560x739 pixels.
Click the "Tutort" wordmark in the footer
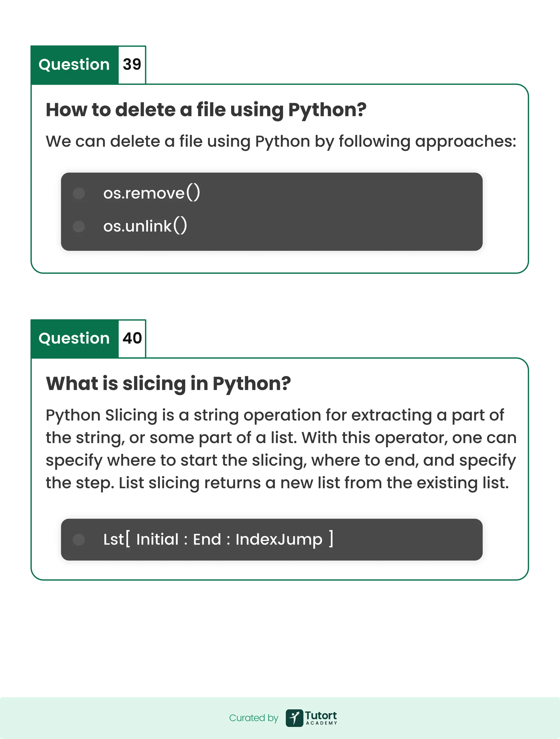point(320,715)
